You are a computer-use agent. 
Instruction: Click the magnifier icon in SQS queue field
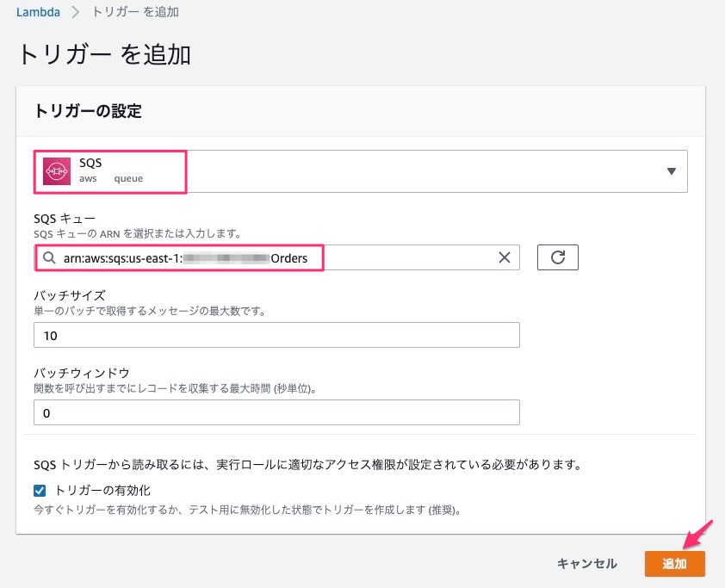pos(46,257)
